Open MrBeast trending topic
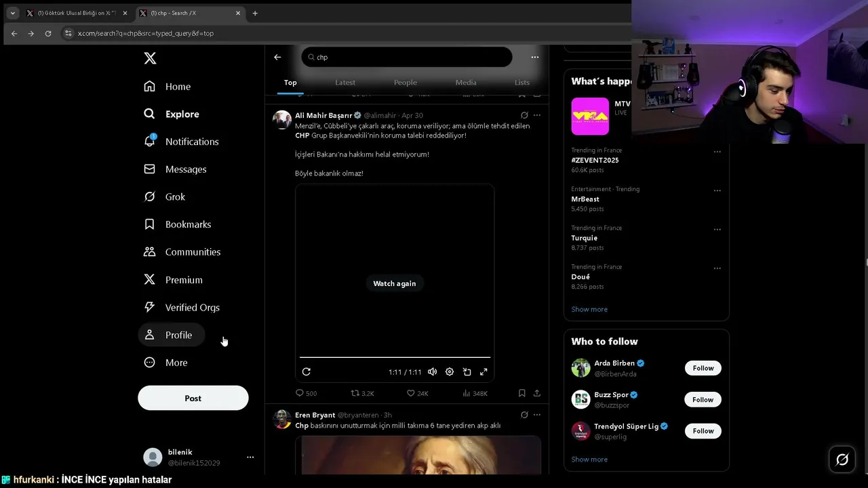This screenshot has width=868, height=488. 585,199
